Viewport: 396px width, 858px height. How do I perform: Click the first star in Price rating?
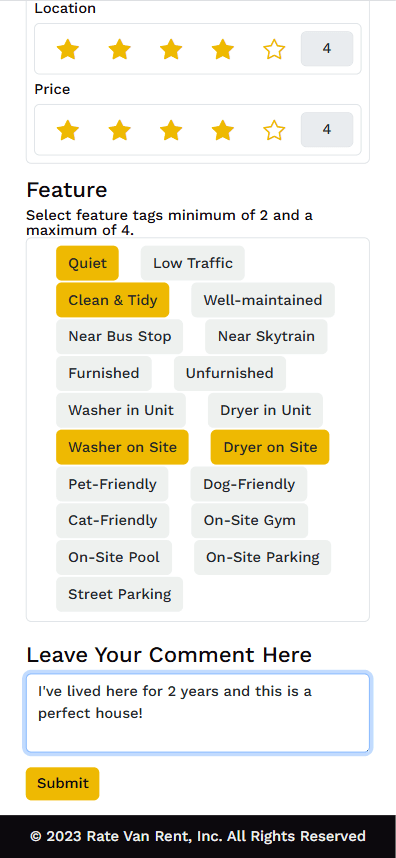pos(68,130)
